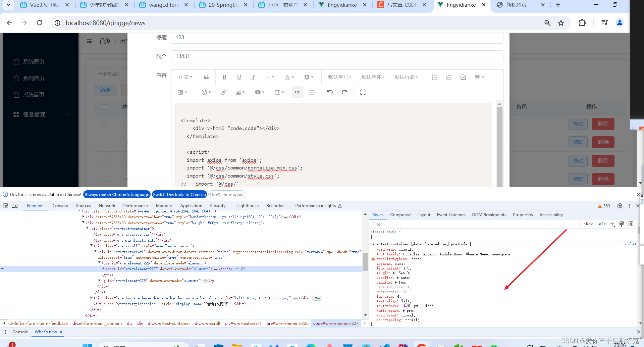Insert a hyperlink using the link icon
644x347 pixels.
pos(223,92)
